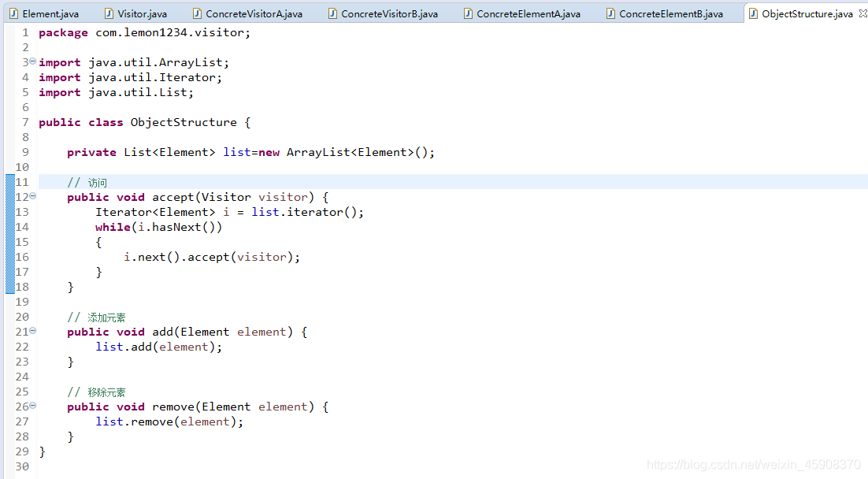Image resolution: width=868 pixels, height=479 pixels.
Task: Click the Java file icon on Element.java tab
Action: 16,13
